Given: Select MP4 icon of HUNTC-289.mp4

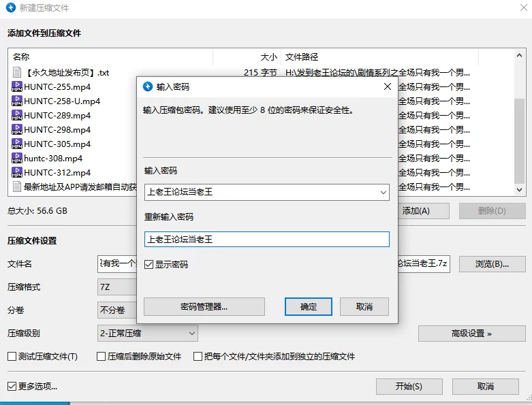Looking at the screenshot, I should [x=16, y=115].
